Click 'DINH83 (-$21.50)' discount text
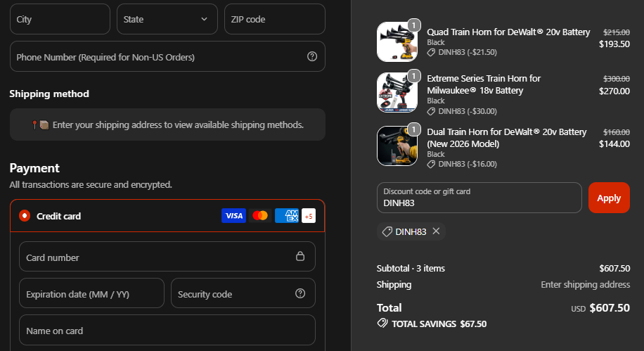The height and width of the screenshot is (351, 644). [468, 52]
